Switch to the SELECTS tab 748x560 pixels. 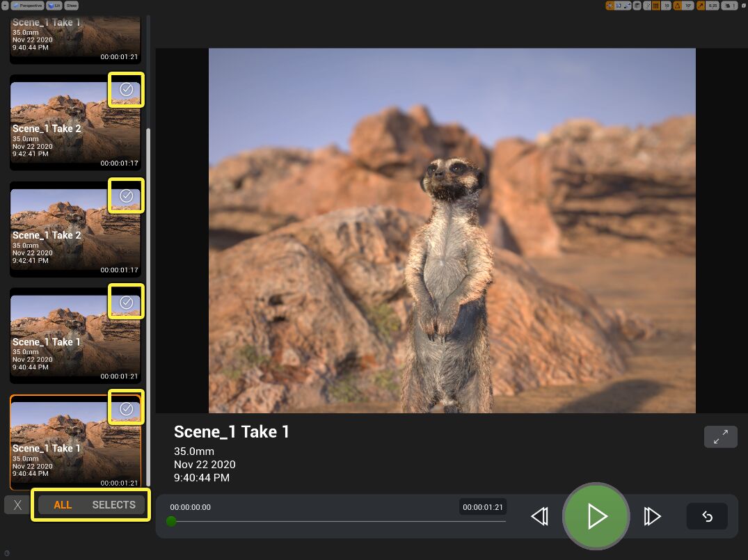point(113,505)
